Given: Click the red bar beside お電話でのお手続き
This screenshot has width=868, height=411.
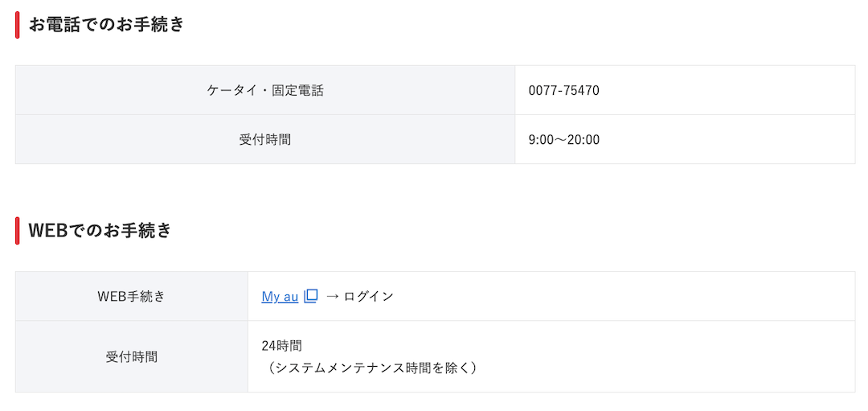Looking at the screenshot, I should pyautogui.click(x=18, y=24).
